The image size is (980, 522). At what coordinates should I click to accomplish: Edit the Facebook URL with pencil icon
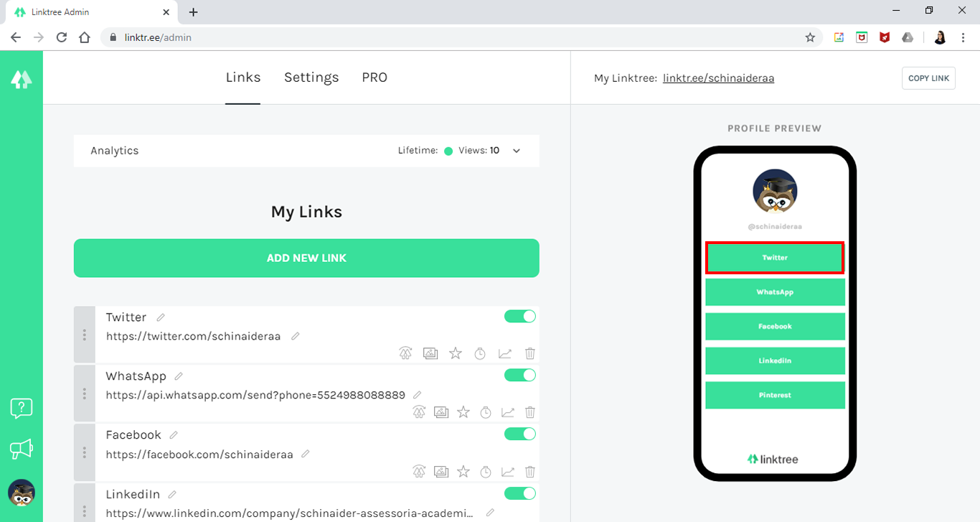(x=306, y=454)
